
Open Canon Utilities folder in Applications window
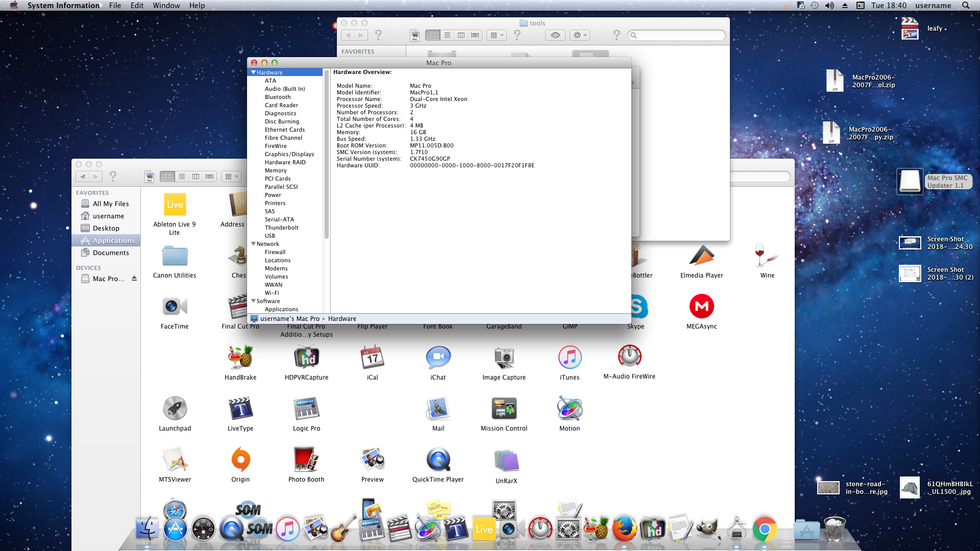point(175,256)
